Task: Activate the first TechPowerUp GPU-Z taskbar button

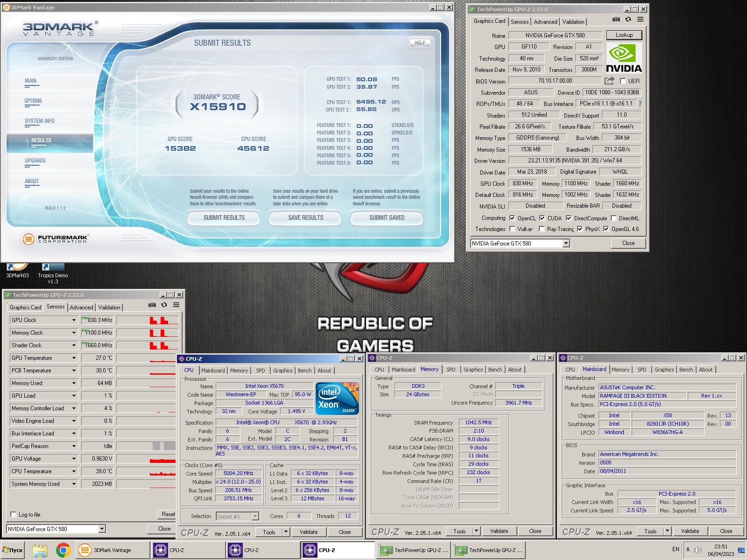Action: click(414, 550)
